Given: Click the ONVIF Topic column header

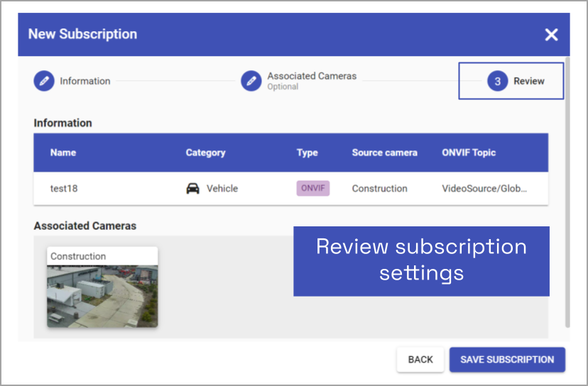Looking at the screenshot, I should click(469, 153).
